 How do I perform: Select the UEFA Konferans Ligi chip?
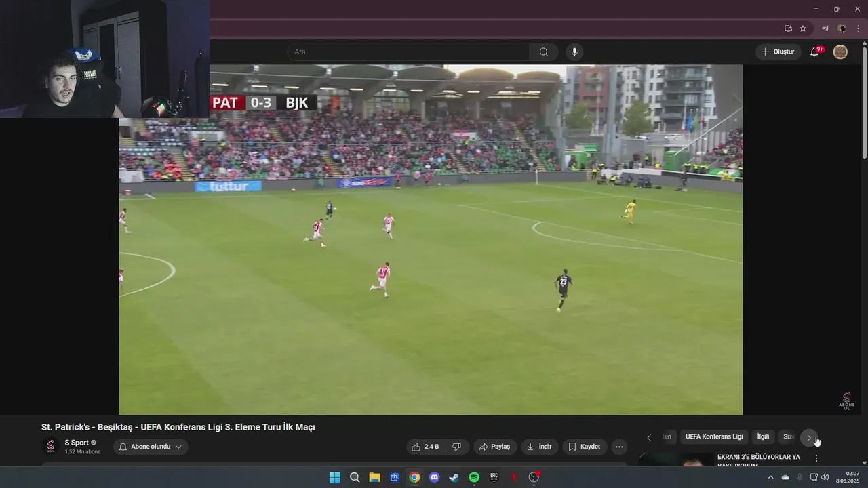coord(714,436)
